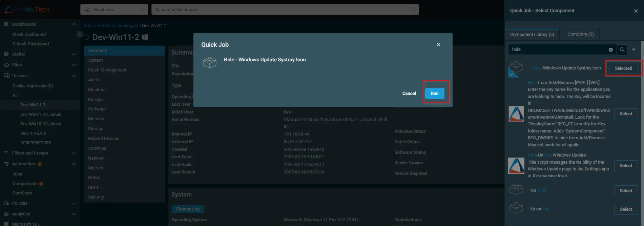The width and height of the screenshot is (644, 226).
Task: Collapse the Devices section chevron
Action: 74,76
